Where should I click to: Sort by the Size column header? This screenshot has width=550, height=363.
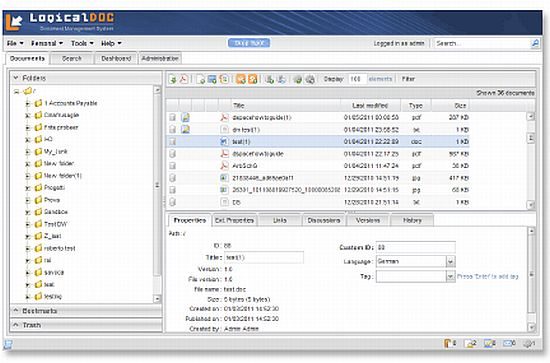tap(450, 105)
